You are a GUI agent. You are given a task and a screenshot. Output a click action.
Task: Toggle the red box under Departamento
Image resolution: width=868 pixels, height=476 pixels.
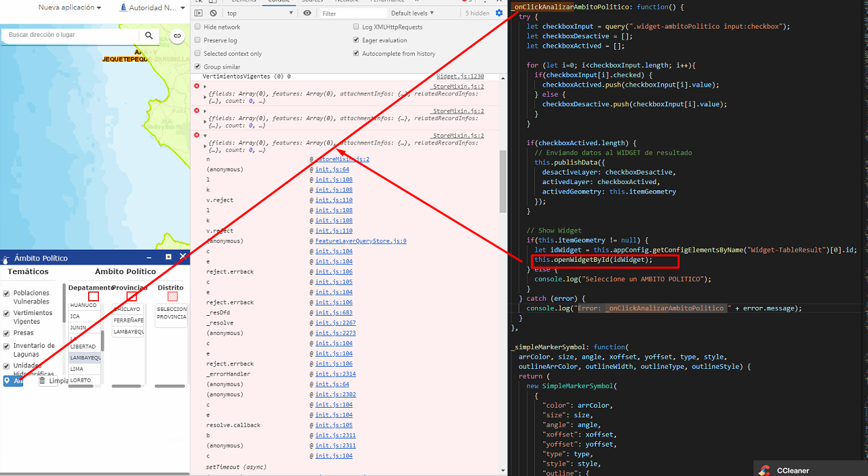(x=93, y=297)
